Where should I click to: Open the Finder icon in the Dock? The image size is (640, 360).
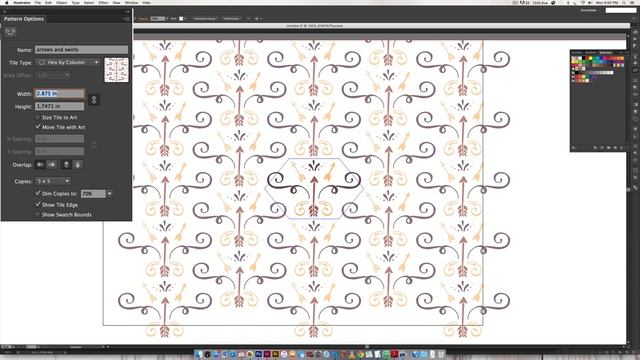199,354
